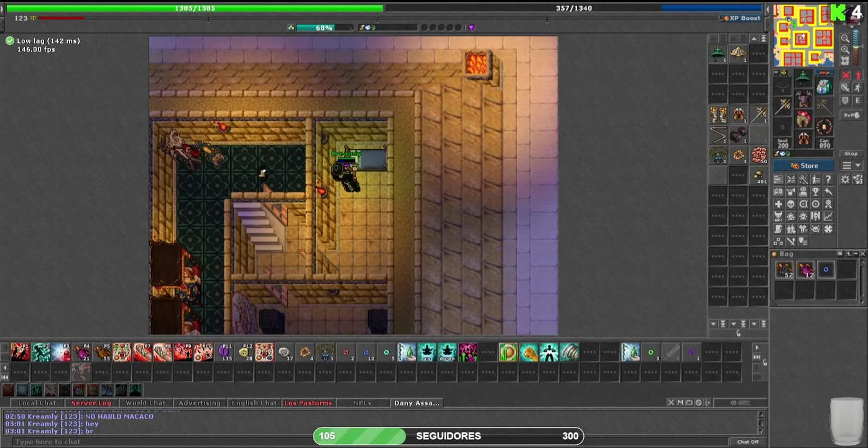Toggle the Chat Off button
Screen dimensions: 868x448
coord(748,442)
